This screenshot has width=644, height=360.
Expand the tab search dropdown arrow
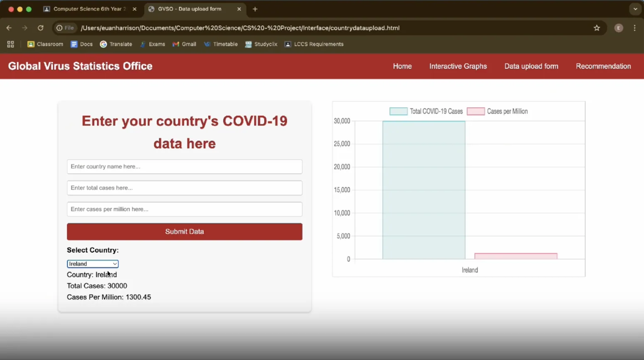635,9
